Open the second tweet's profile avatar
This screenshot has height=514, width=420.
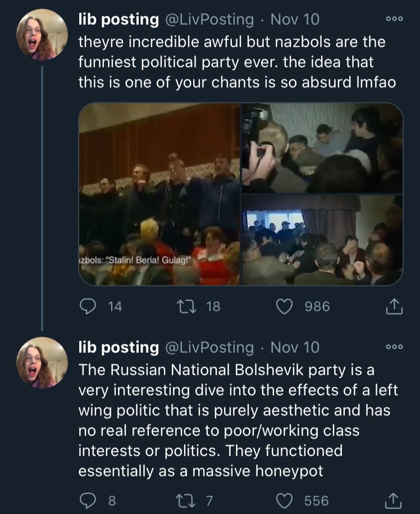coord(42,362)
